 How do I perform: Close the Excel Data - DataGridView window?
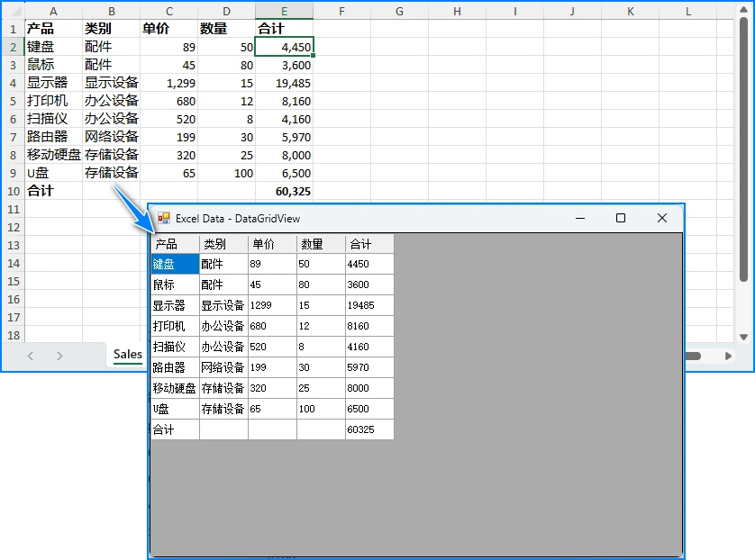tap(662, 219)
